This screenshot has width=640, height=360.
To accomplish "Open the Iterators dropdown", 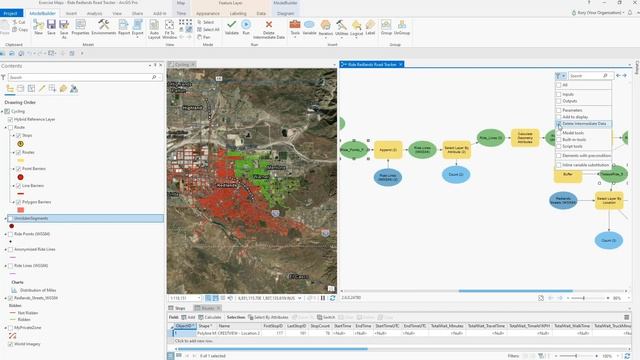I will pyautogui.click(x=325, y=29).
